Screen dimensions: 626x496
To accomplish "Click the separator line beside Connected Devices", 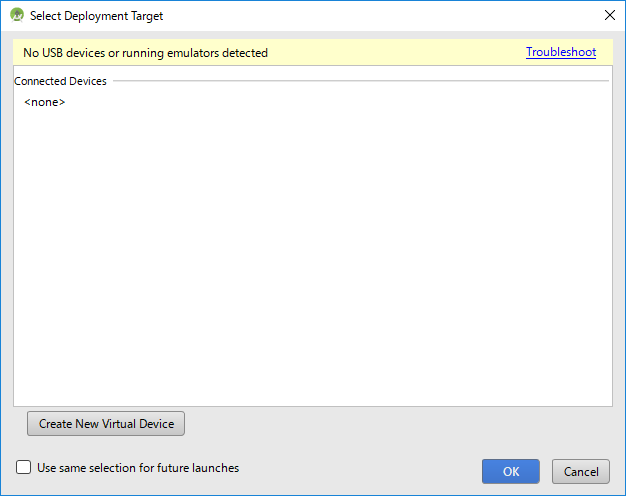I will point(361,81).
